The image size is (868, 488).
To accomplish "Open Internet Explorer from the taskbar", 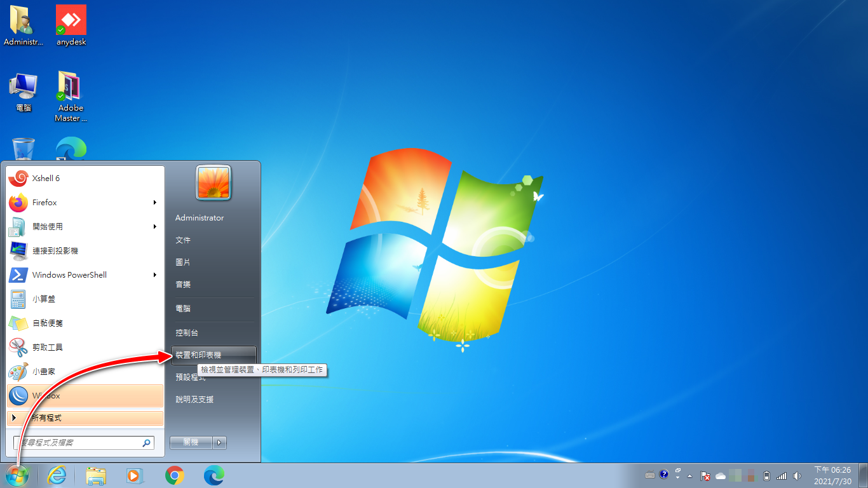I will 57,475.
